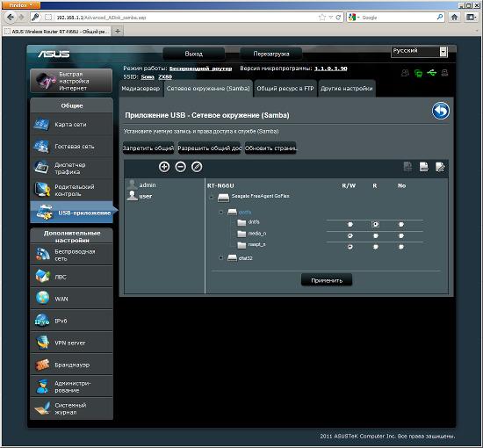
Task: Open IPv6 settings
Action: pyautogui.click(x=71, y=321)
